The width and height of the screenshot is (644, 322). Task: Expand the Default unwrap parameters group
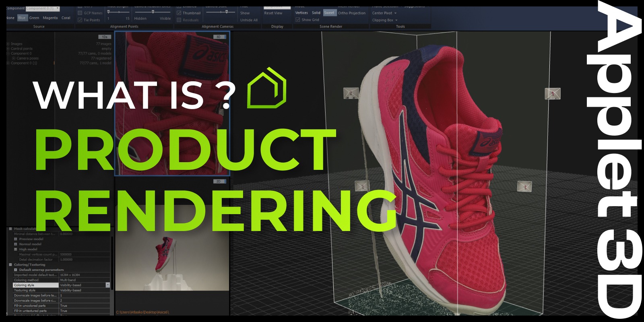[x=16, y=270]
